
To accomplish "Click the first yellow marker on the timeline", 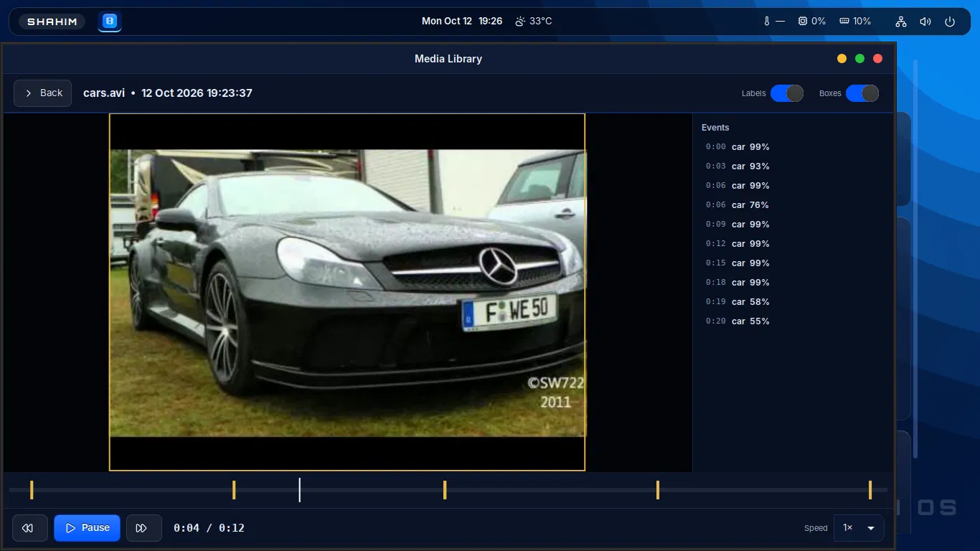I will pyautogui.click(x=32, y=490).
